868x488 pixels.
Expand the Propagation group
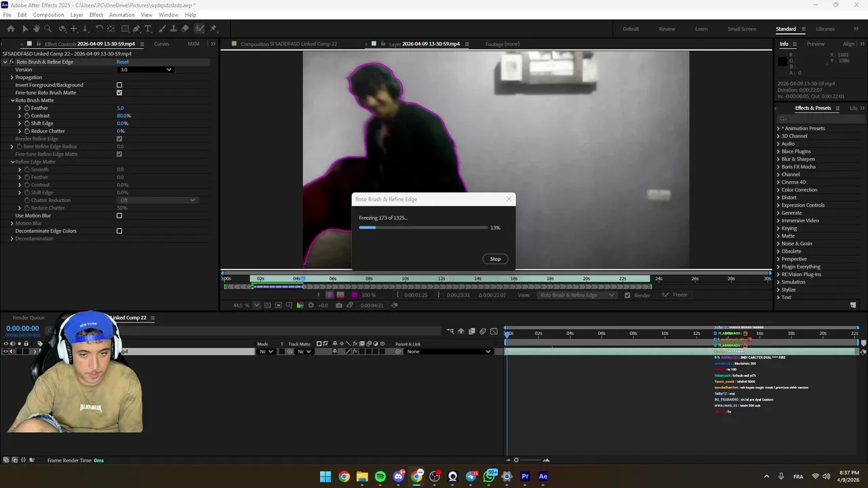pyautogui.click(x=12, y=77)
